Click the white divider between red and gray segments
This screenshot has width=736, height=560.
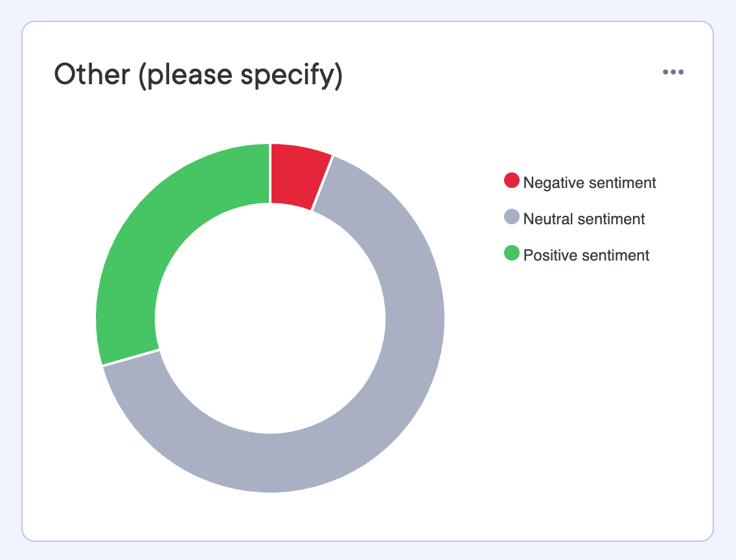[322, 183]
